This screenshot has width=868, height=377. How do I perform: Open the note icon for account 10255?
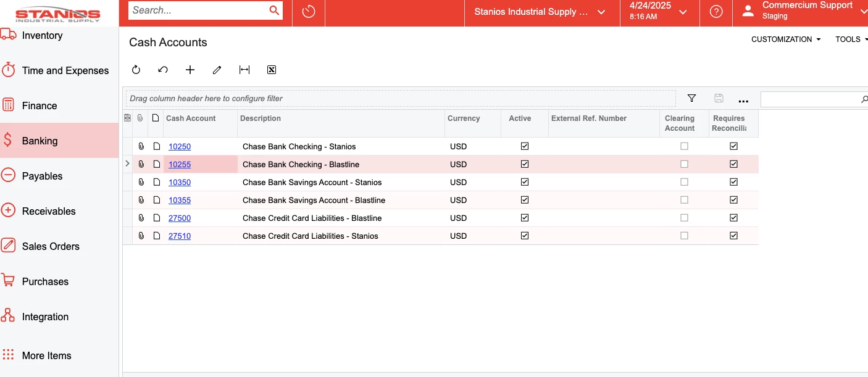pos(156,164)
